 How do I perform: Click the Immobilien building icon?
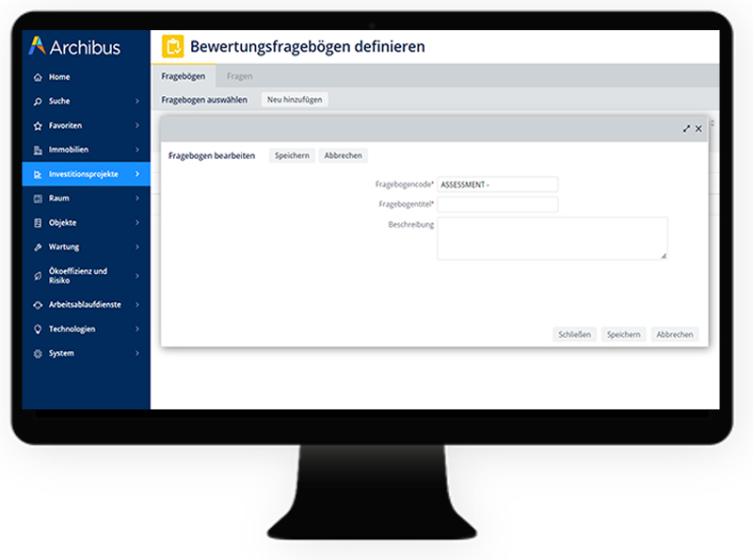pyautogui.click(x=38, y=150)
